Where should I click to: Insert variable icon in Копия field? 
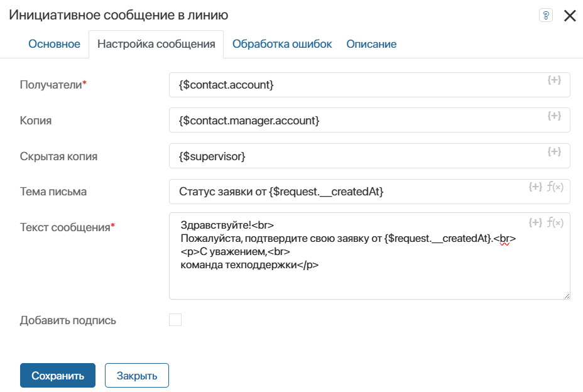click(554, 116)
